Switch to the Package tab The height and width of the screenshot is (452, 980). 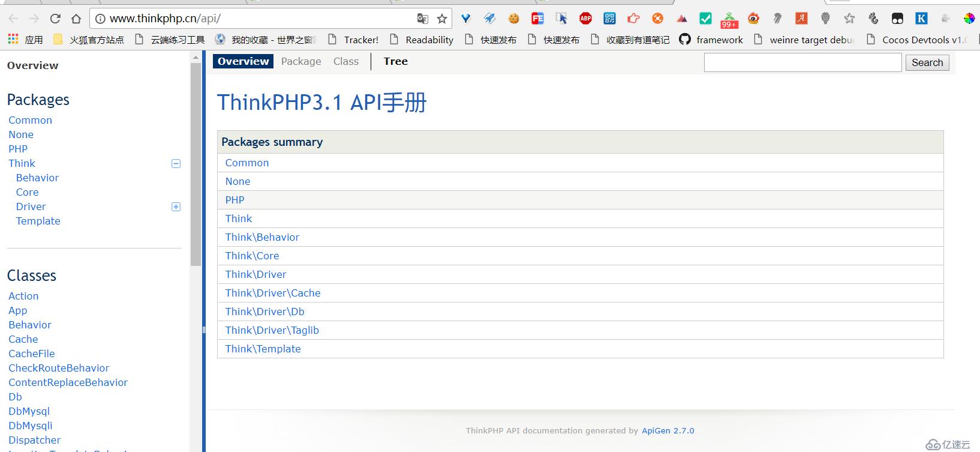[x=301, y=61]
